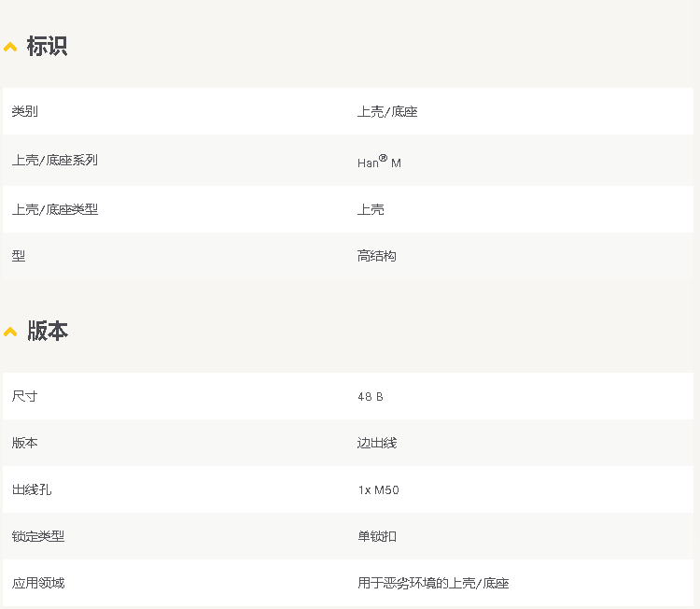700x609 pixels.
Task: Select the 1x M50 value
Action: 378,490
